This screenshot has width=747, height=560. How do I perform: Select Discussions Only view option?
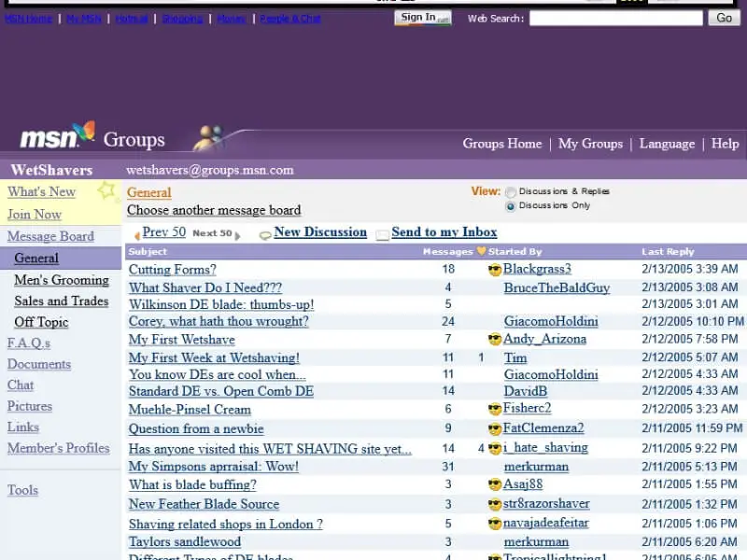click(511, 206)
